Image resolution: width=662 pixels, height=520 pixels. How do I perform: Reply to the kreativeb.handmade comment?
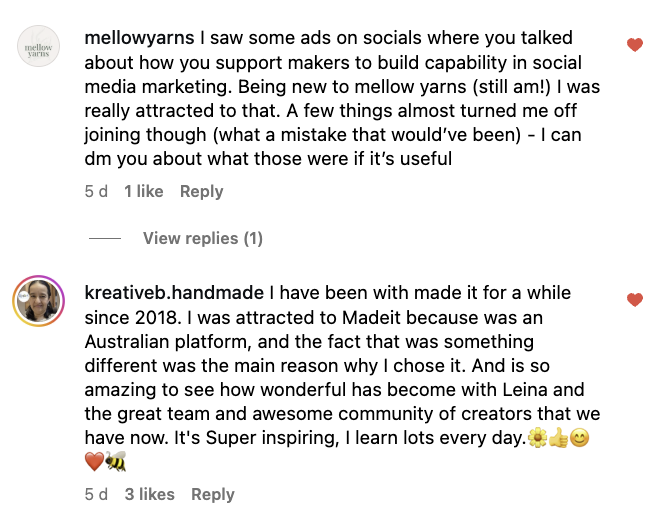pyautogui.click(x=212, y=494)
